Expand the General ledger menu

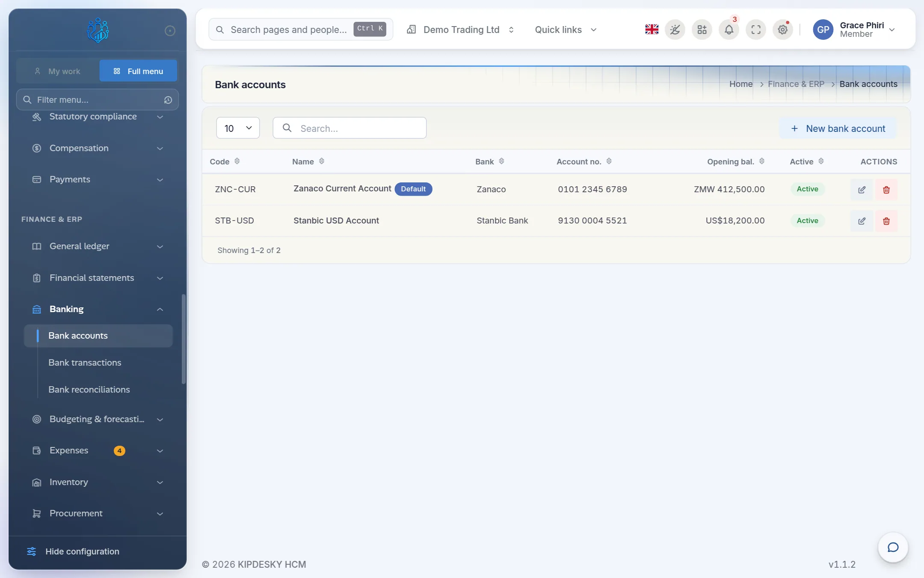[98, 246]
